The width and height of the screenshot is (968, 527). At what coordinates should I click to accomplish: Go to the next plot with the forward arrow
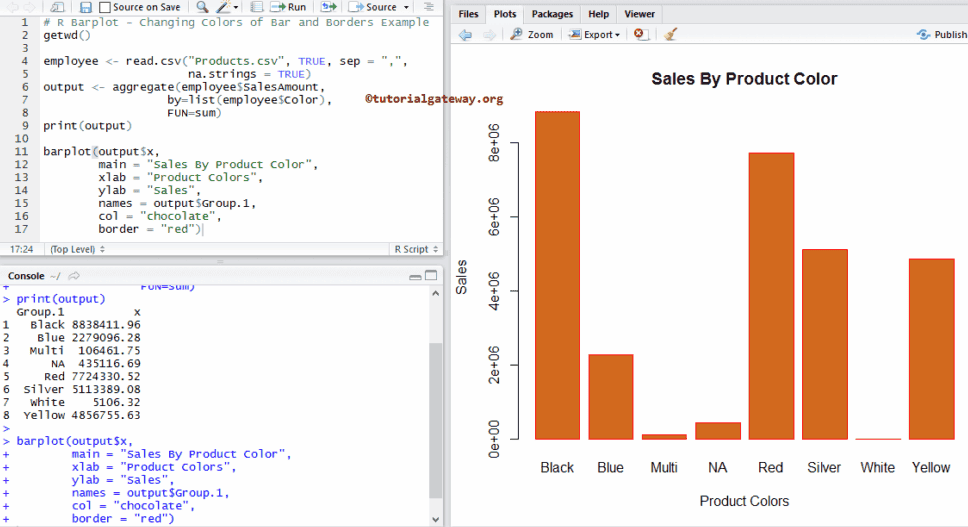(489, 35)
